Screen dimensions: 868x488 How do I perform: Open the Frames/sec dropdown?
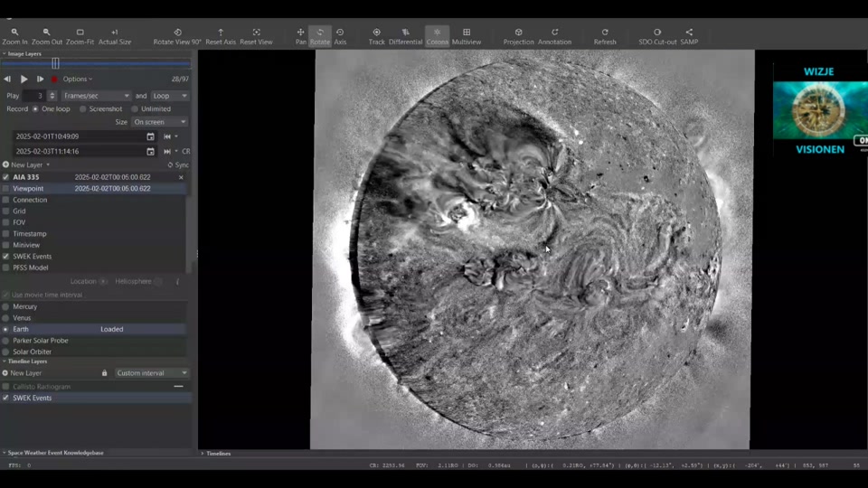click(x=96, y=96)
